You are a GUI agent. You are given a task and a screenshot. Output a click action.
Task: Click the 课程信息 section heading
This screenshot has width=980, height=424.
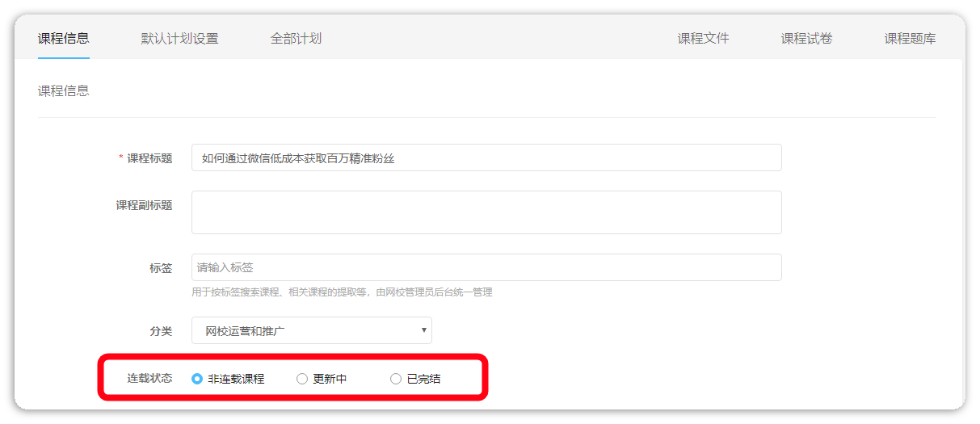63,91
